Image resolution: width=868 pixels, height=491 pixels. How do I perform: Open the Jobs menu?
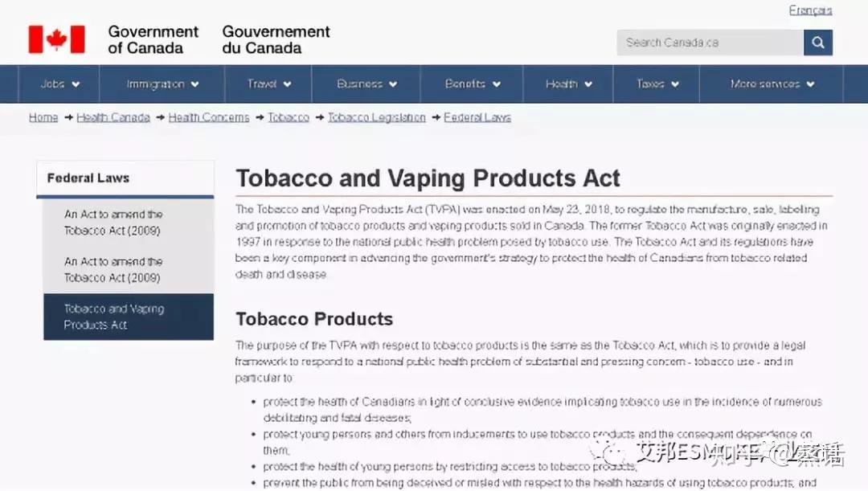pos(59,84)
